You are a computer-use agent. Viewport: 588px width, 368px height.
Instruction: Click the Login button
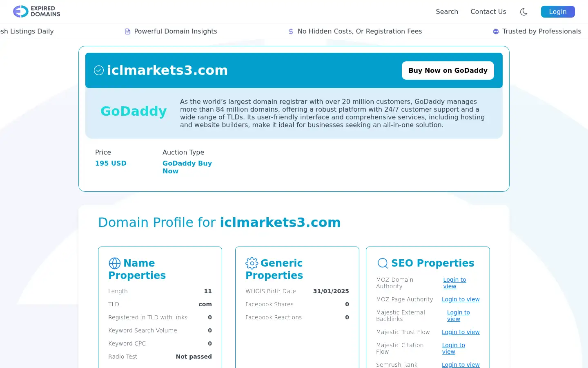(x=558, y=11)
